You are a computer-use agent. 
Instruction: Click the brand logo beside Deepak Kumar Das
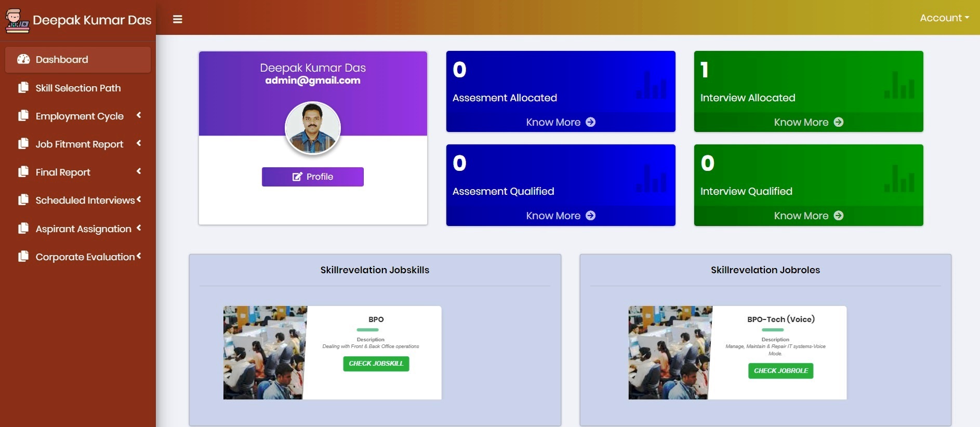(x=17, y=21)
